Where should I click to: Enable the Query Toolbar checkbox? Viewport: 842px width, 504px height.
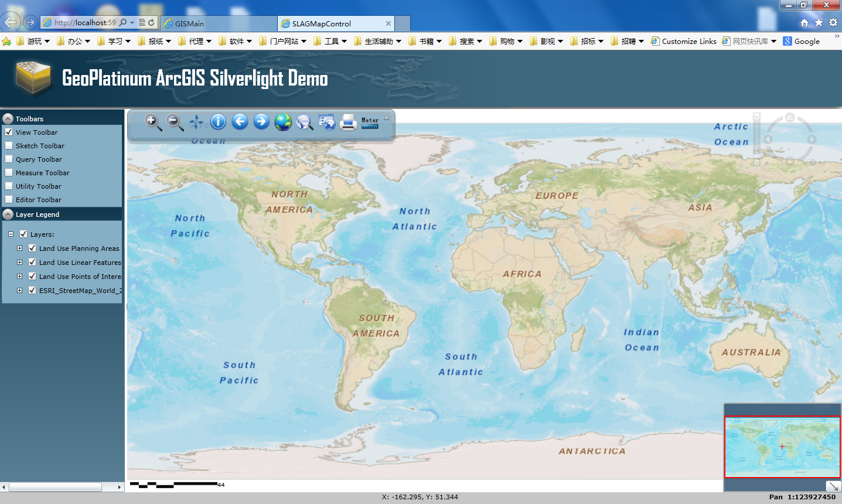(x=9, y=159)
